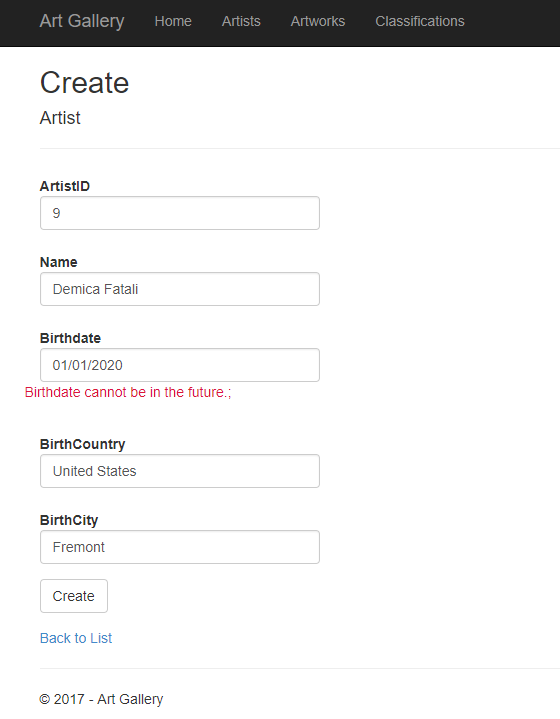
Task: Focus the BirthCity field containing Fremont
Action: 180,547
